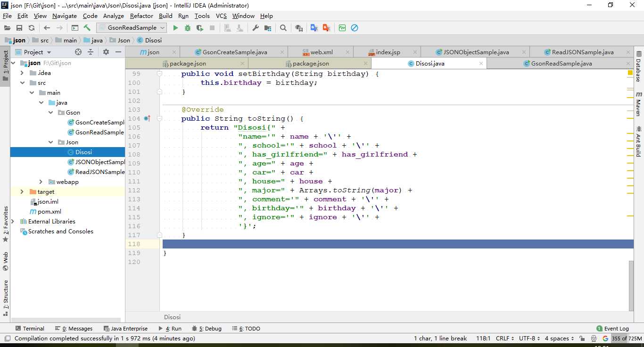Open Project panel gear settings
The width and height of the screenshot is (644, 347).
[x=106, y=52]
